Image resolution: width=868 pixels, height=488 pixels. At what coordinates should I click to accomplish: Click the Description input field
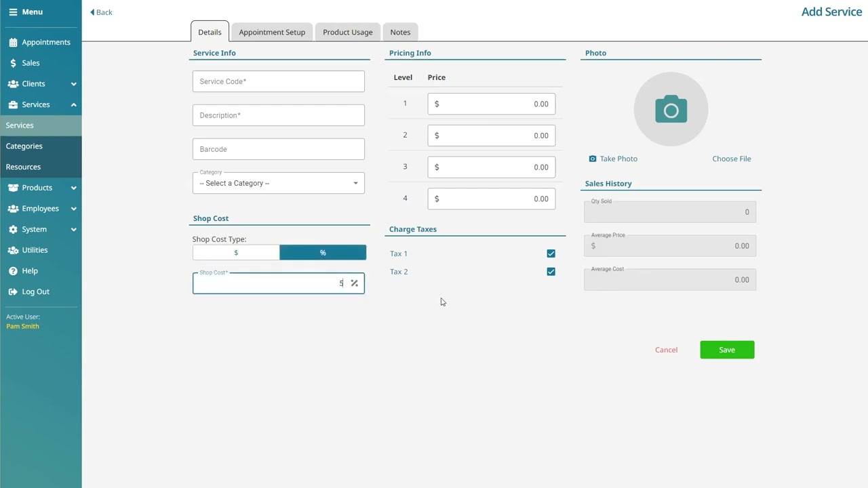[x=279, y=115]
